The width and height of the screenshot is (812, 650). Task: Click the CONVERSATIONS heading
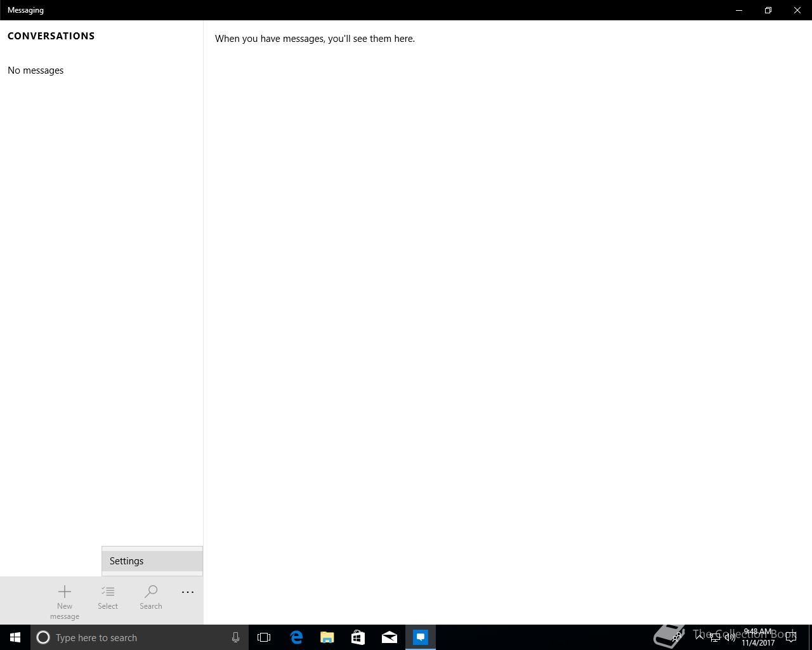coord(51,36)
